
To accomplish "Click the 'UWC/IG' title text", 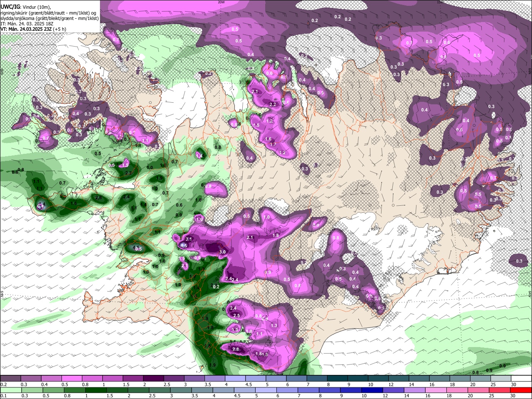I will (x=10, y=7).
